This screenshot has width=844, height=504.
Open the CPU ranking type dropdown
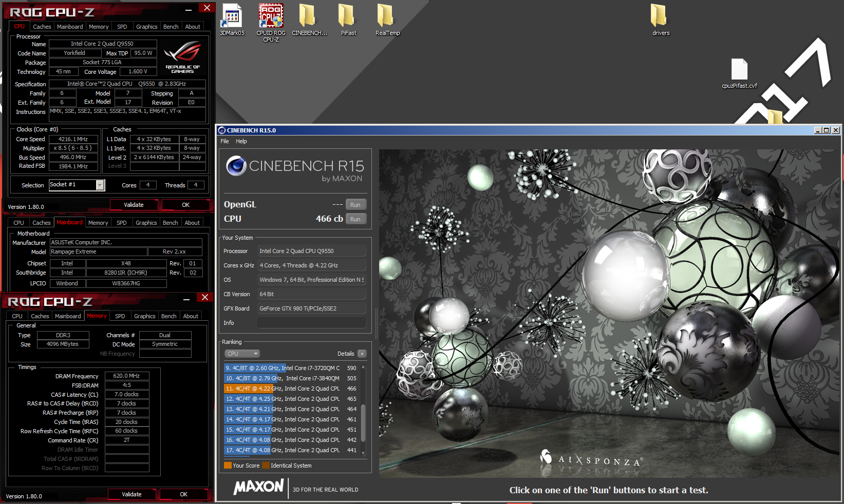click(x=242, y=354)
